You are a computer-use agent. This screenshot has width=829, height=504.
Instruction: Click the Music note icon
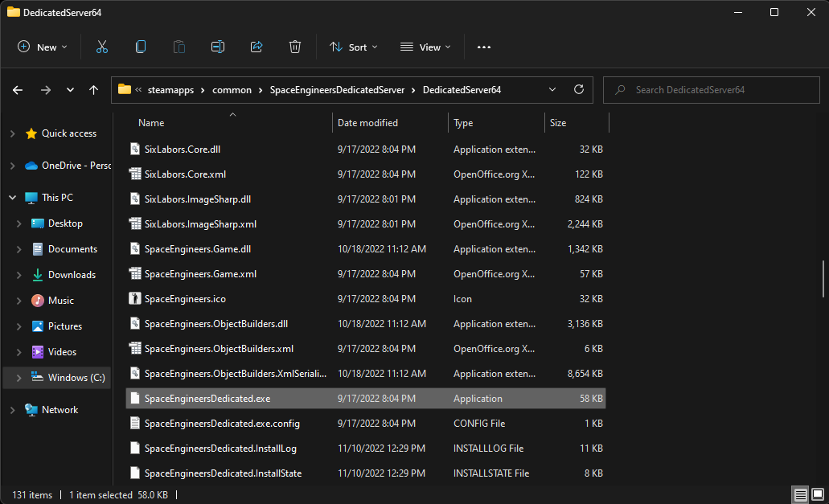(x=38, y=301)
